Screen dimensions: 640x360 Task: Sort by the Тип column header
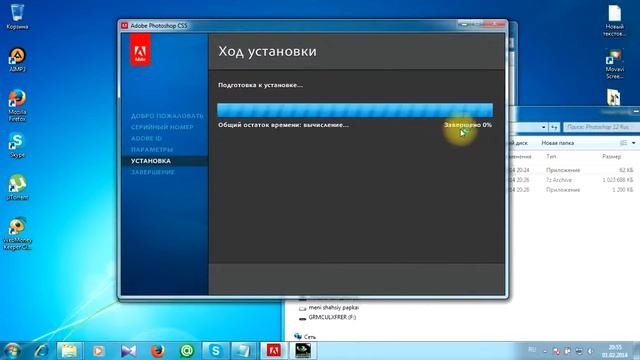pos(551,156)
